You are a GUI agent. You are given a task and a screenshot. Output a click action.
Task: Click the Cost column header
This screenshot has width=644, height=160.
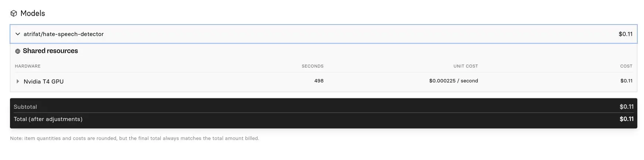(x=626, y=66)
